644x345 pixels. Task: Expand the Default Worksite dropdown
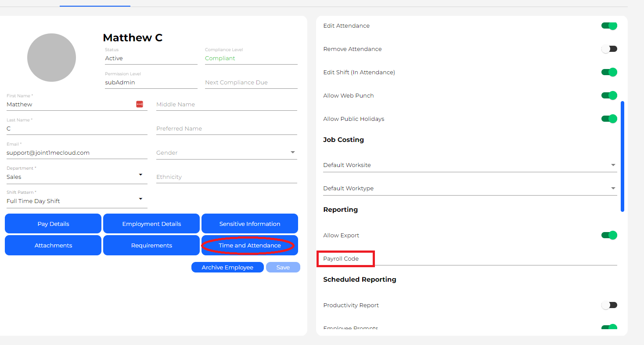(x=470, y=165)
